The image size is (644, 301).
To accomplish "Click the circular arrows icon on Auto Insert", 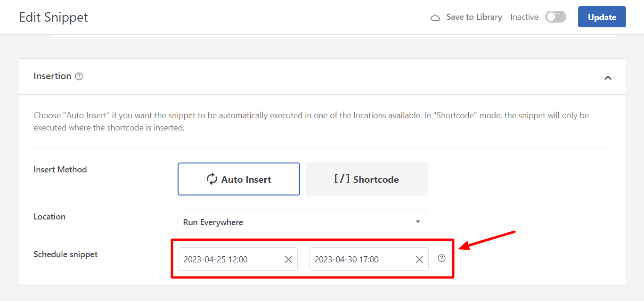I will coord(212,179).
